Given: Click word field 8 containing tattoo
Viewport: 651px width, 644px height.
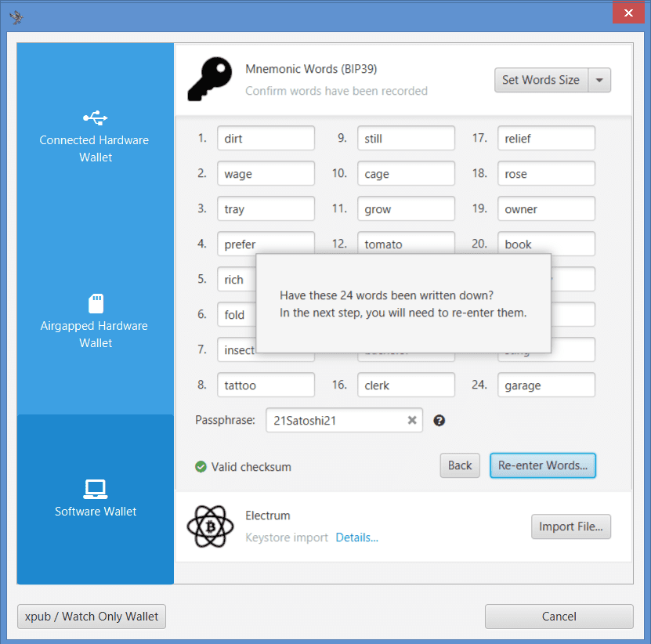Looking at the screenshot, I should (266, 385).
